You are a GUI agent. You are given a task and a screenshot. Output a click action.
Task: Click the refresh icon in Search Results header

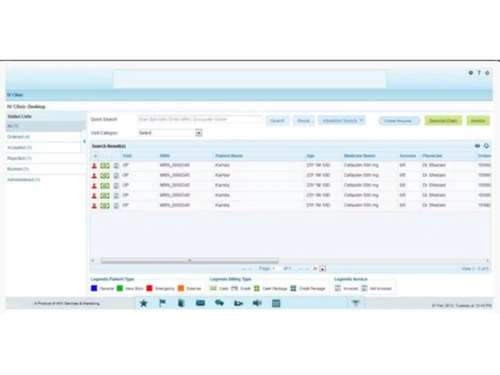[x=486, y=146]
